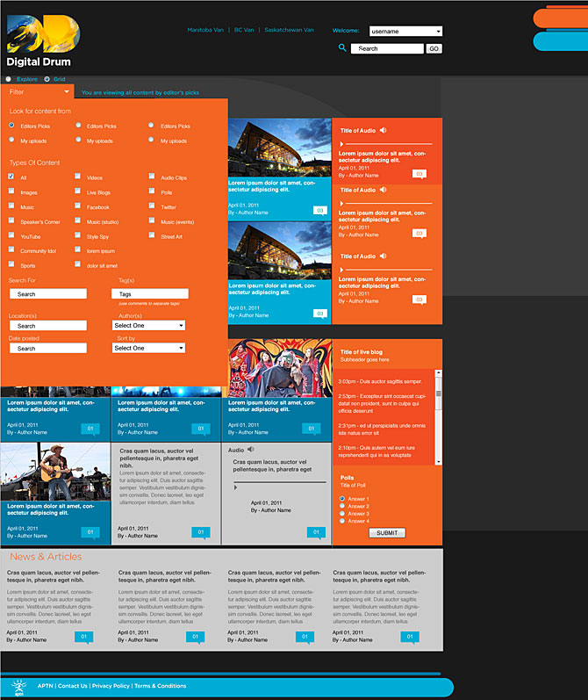Open the 03 comment bubble on the top photo card
Screen dimensions: 588x700
click(319, 210)
